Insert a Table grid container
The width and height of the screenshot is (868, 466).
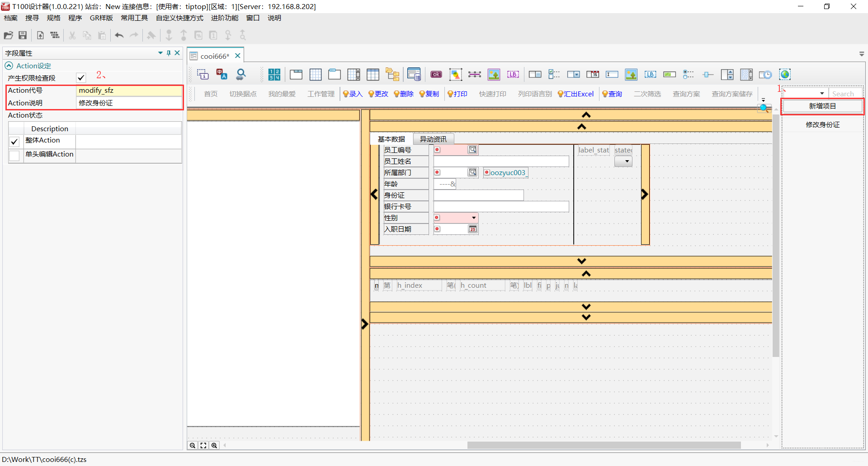316,74
